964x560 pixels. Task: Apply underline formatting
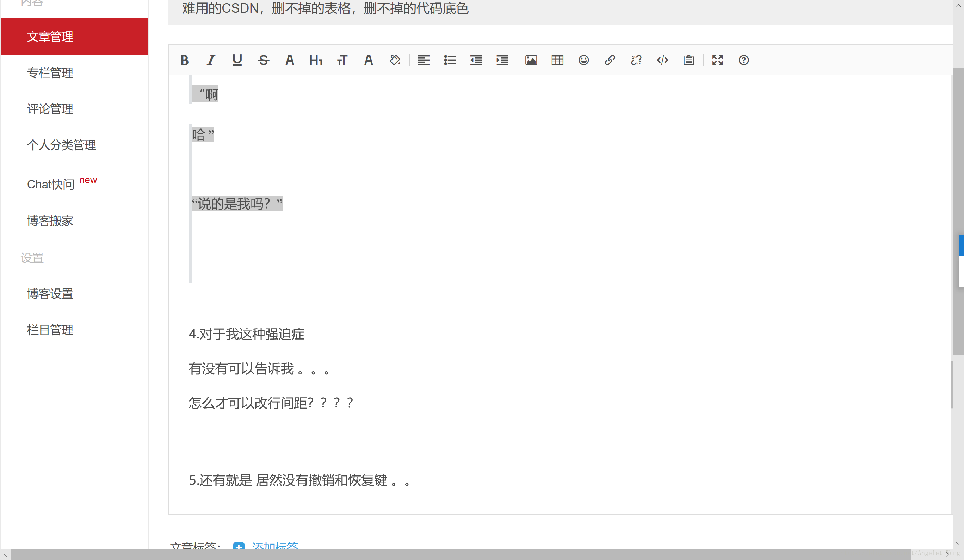click(x=237, y=60)
